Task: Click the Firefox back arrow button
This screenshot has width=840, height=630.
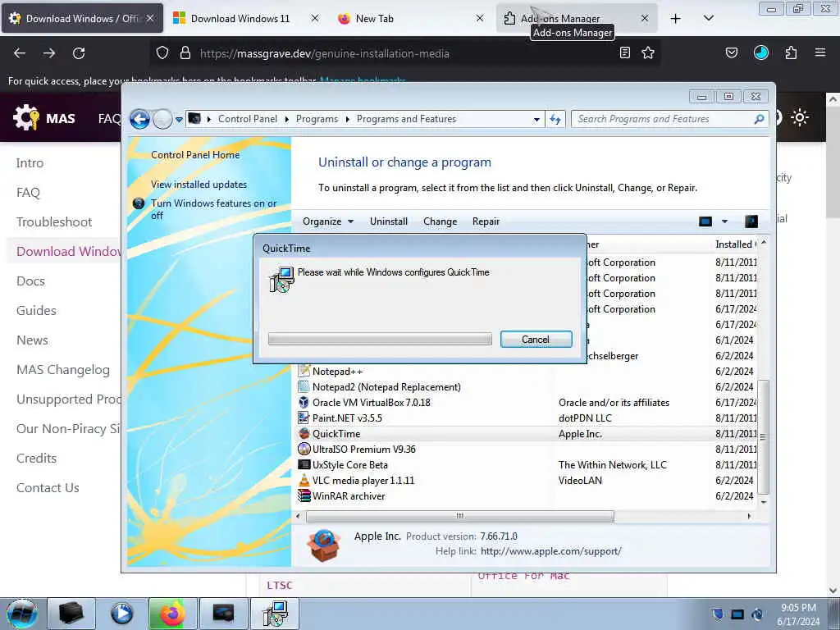Action: (20, 53)
